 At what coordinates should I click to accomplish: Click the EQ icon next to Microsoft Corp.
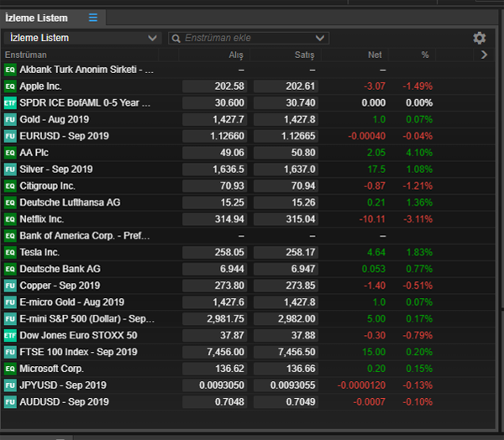10,369
